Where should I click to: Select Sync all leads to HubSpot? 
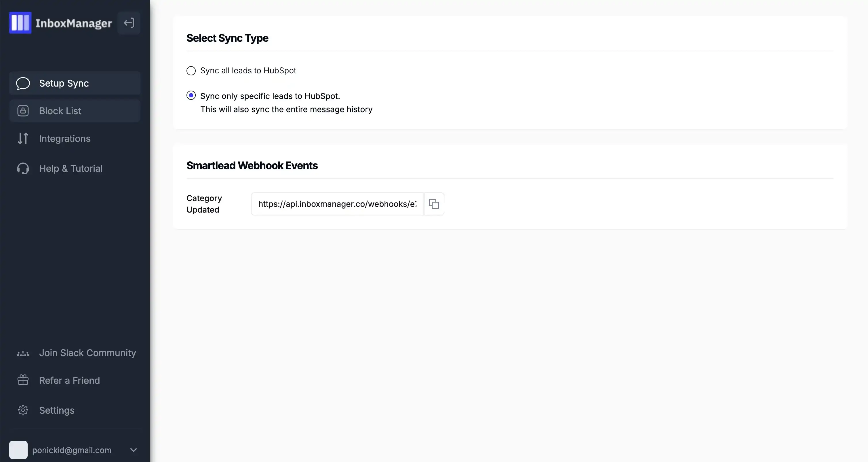(x=191, y=70)
